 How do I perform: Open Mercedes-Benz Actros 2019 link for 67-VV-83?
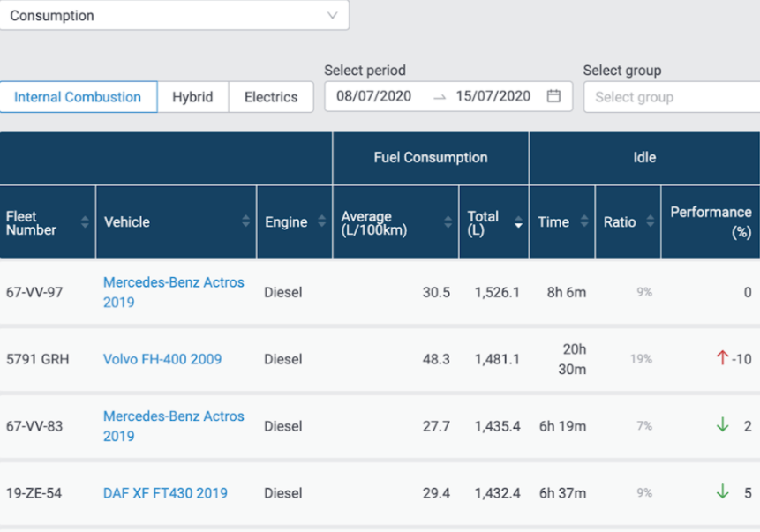pyautogui.click(x=174, y=426)
